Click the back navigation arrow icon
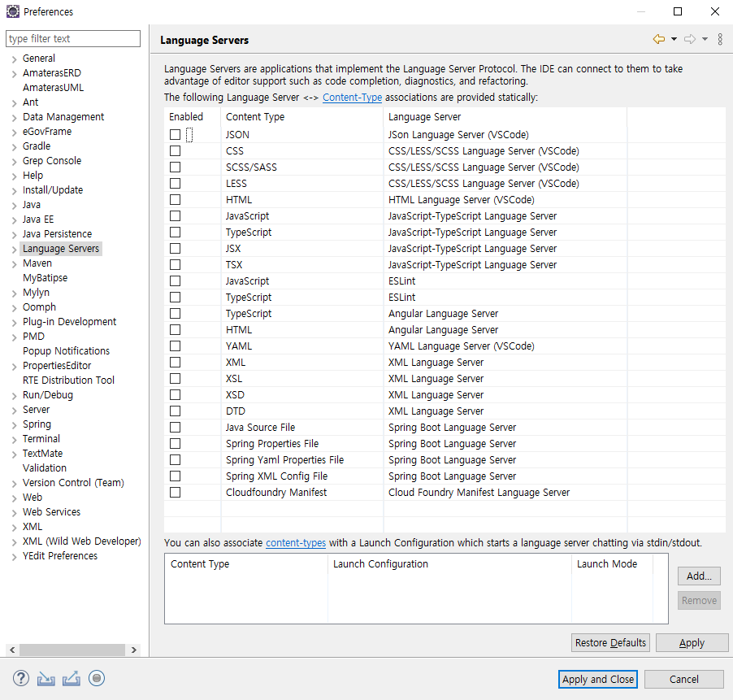Screen dimensions: 733x700 659,39
